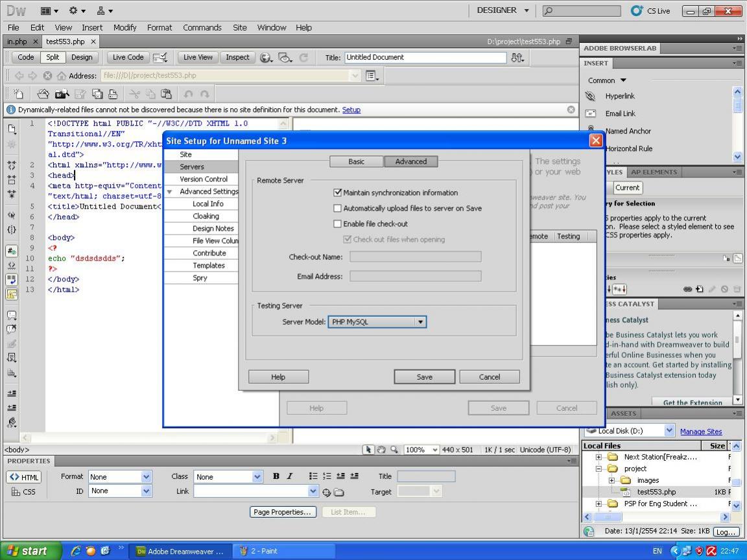This screenshot has height=560, width=747.
Task: Click the Italic formatting icon in Properties
Action: point(289,476)
